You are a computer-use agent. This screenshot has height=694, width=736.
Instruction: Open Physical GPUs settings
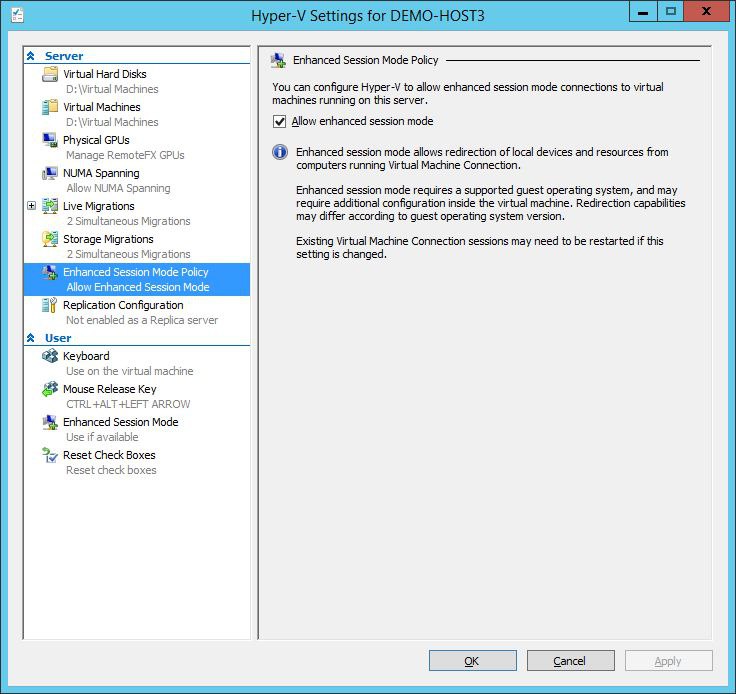click(x=96, y=140)
